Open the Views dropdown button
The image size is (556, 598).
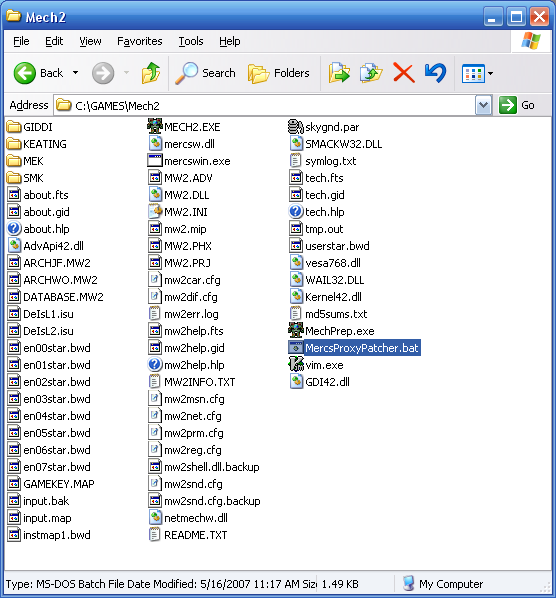pos(477,73)
